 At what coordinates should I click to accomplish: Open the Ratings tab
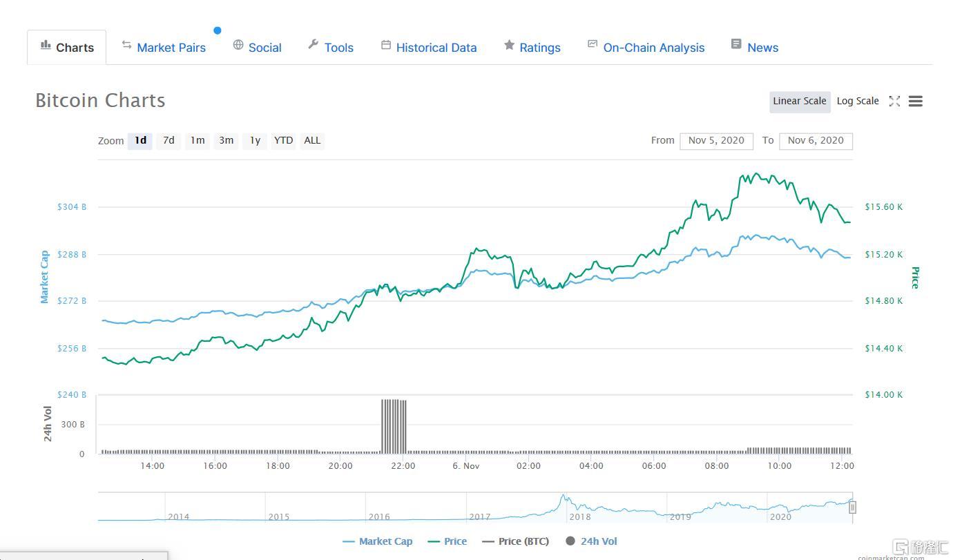pyautogui.click(x=540, y=48)
